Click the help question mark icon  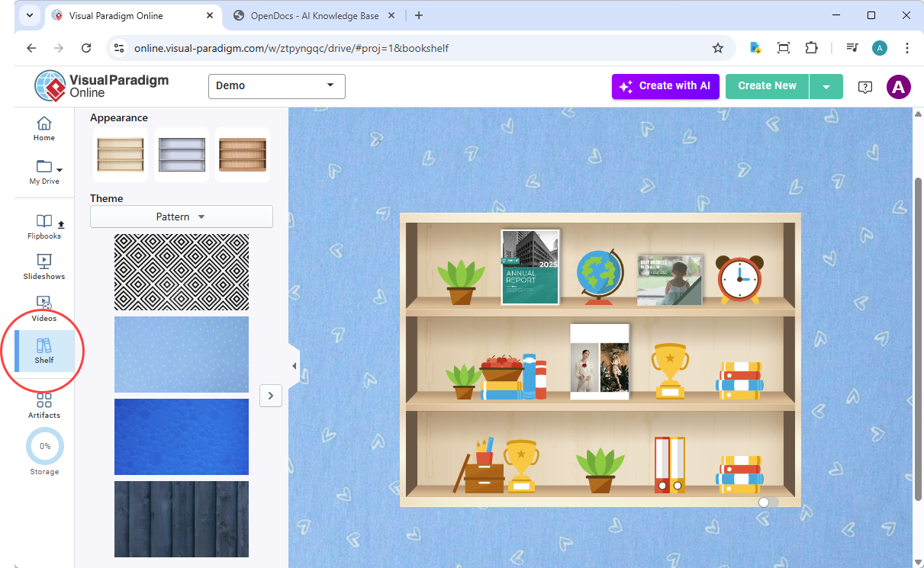tap(864, 87)
